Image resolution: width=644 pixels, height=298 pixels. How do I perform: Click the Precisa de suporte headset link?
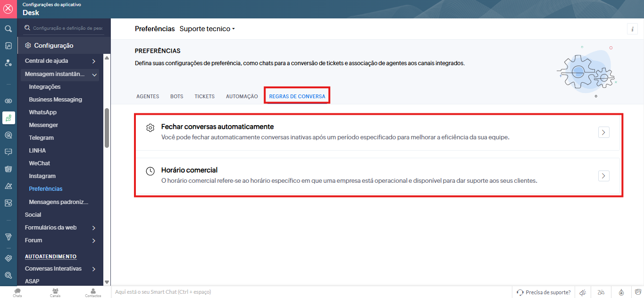(x=544, y=292)
